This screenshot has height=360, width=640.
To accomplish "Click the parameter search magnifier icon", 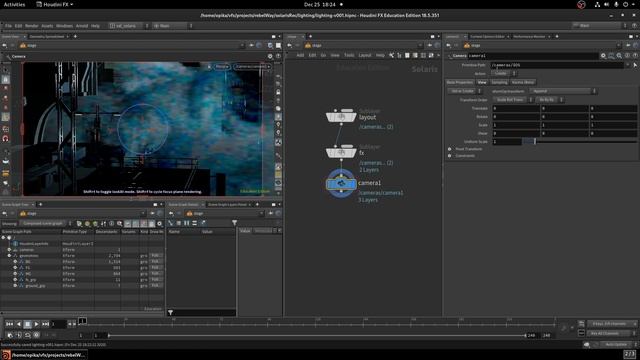I will tap(619, 56).
